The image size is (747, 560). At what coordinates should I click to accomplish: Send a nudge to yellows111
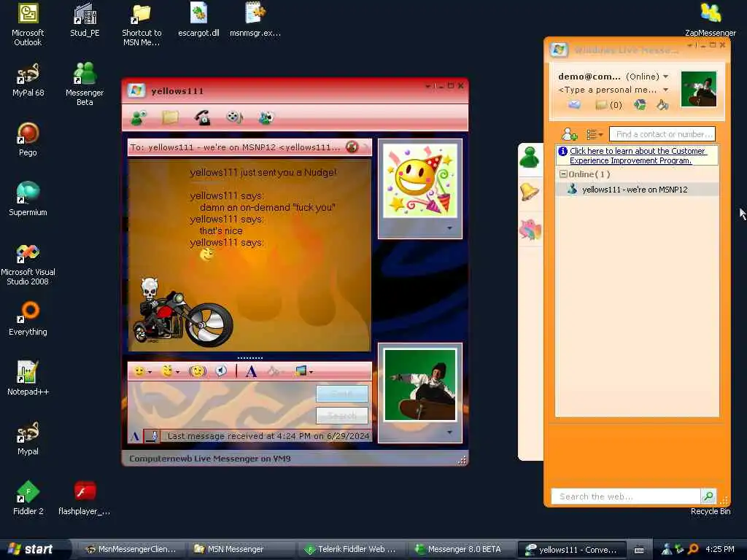click(x=197, y=371)
